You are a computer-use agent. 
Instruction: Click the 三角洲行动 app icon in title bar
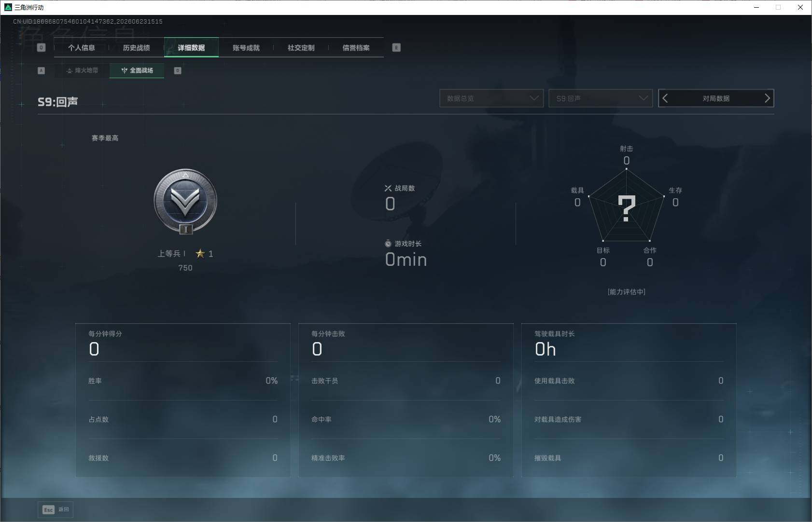tap(8, 7)
